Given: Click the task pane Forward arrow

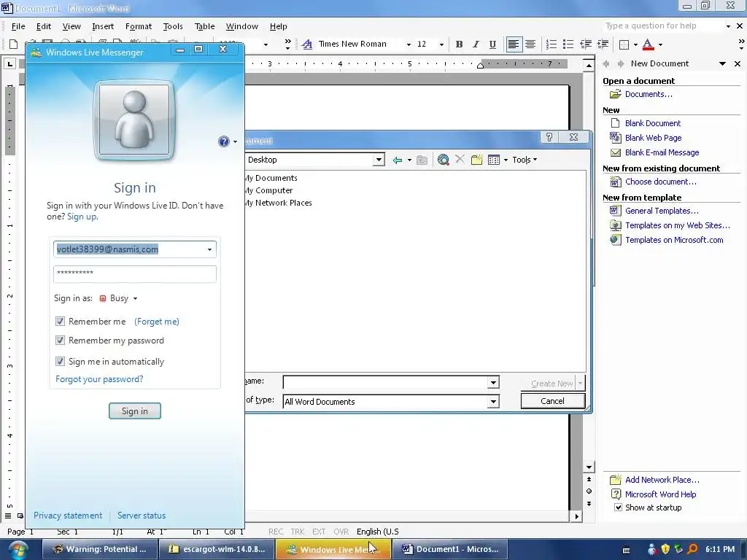Looking at the screenshot, I should pyautogui.click(x=620, y=64).
